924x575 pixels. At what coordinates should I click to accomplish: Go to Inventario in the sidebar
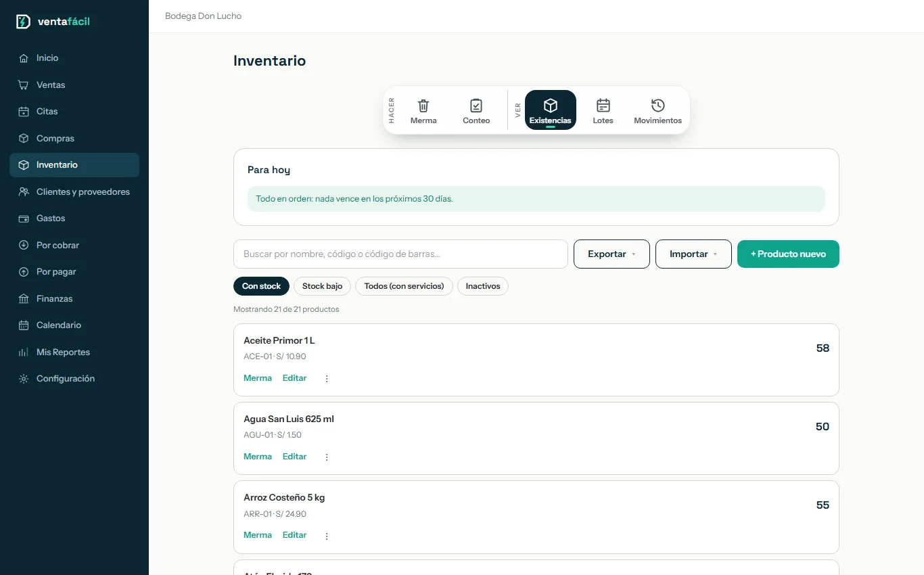74,165
